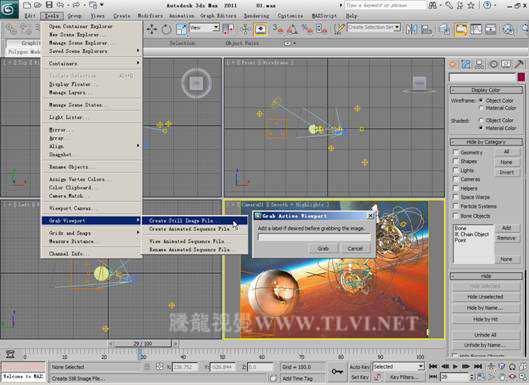The height and width of the screenshot is (385, 529).
Task: Click the 3ds Max application logo button
Action: (9, 9)
